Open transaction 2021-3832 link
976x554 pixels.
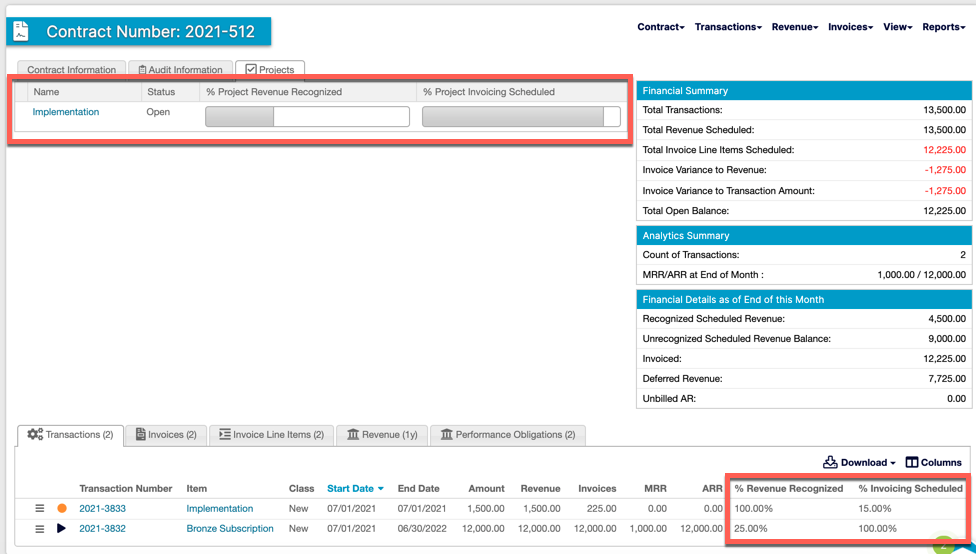(103, 528)
